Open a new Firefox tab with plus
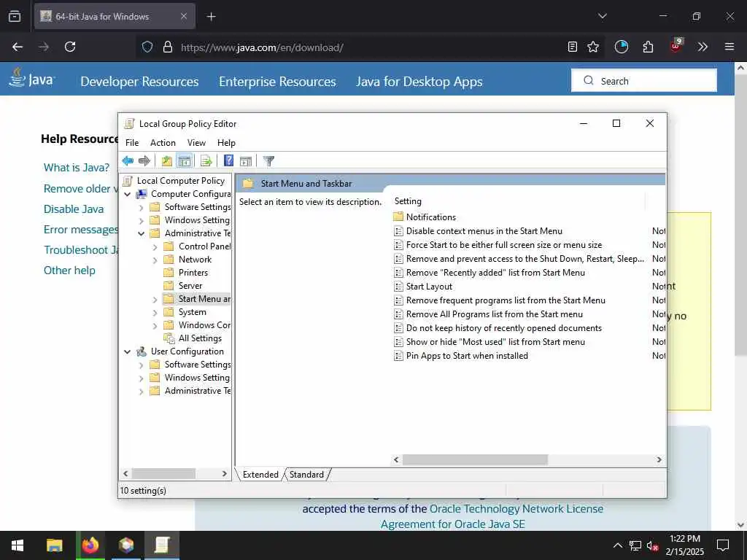Image resolution: width=747 pixels, height=560 pixels. point(211,17)
